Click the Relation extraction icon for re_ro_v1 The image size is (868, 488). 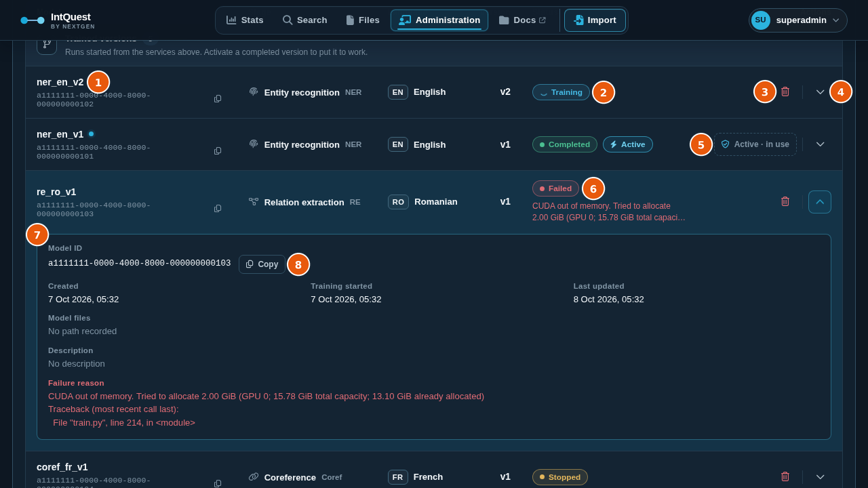(254, 201)
